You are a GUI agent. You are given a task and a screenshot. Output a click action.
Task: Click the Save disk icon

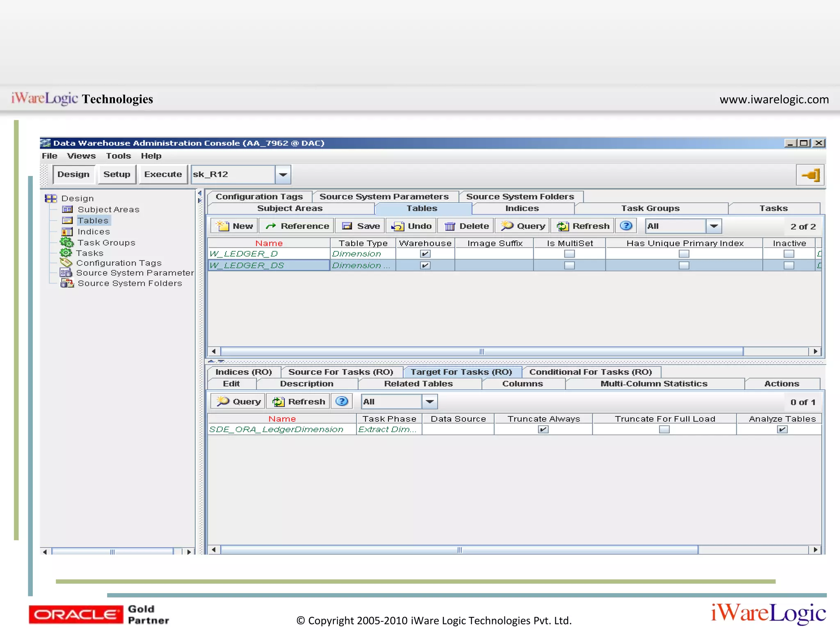pyautogui.click(x=347, y=226)
